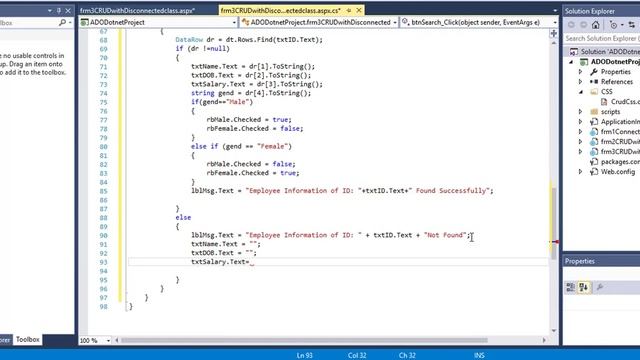Click the horizontal scrollbar thumb of the code editor
This screenshot has height=360, width=640.
coord(304,340)
